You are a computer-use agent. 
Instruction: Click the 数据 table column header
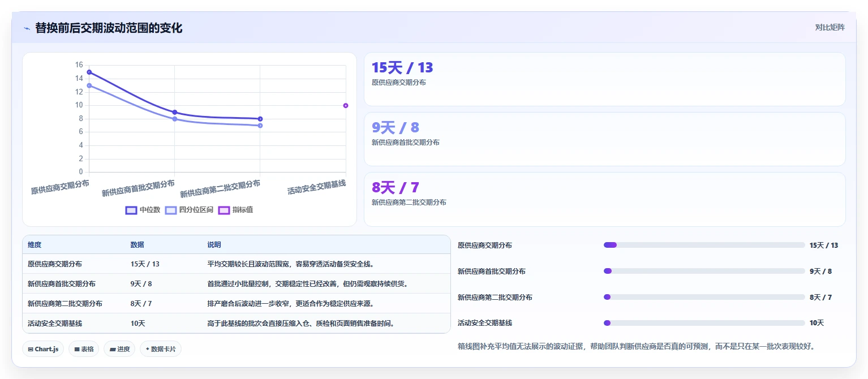(x=137, y=245)
